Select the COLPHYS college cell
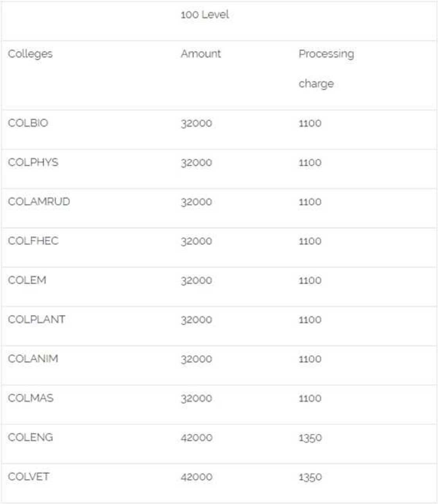 (x=33, y=162)
